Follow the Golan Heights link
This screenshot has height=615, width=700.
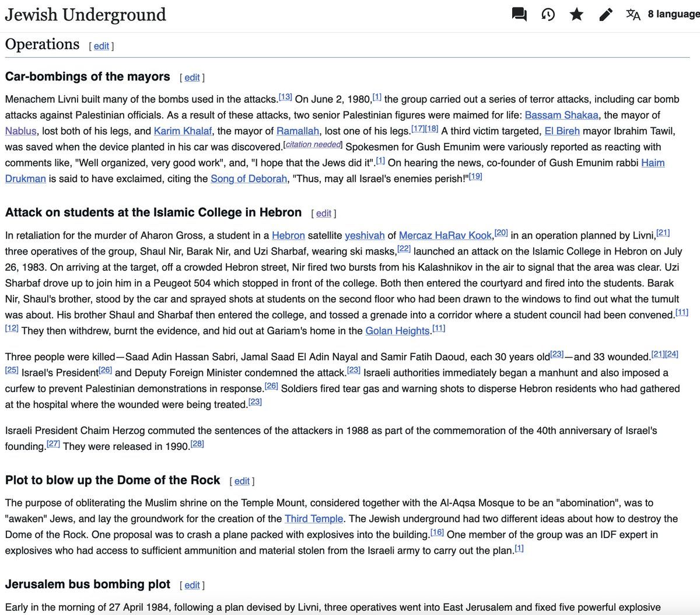[x=397, y=331]
